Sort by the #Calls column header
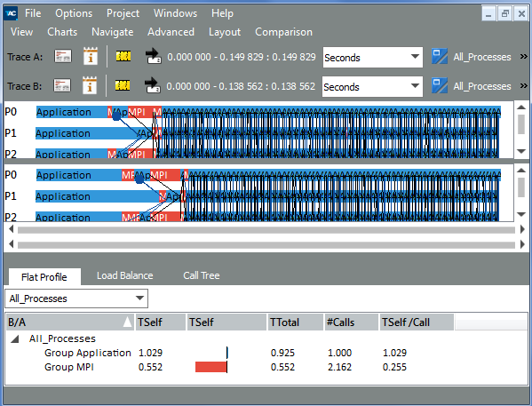The height and width of the screenshot is (406, 532). point(351,322)
